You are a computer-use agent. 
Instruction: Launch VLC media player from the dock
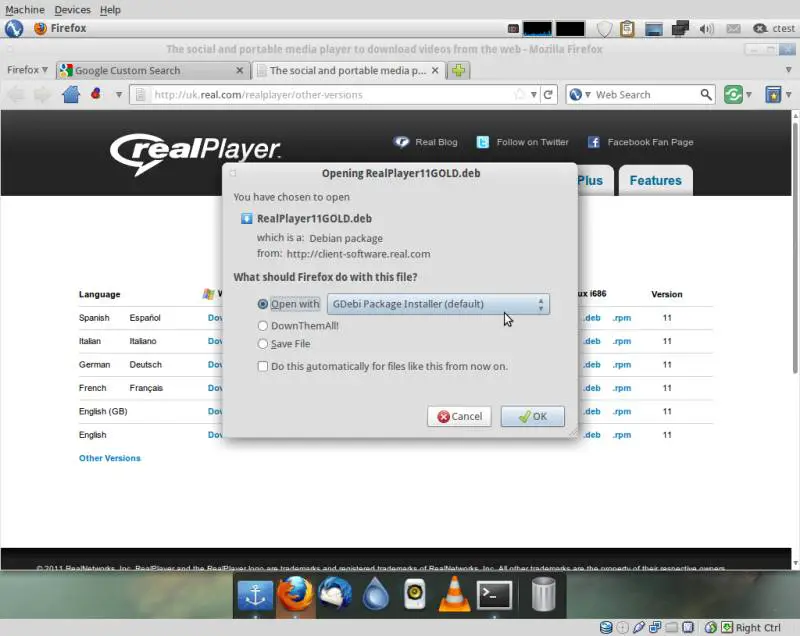[454, 594]
